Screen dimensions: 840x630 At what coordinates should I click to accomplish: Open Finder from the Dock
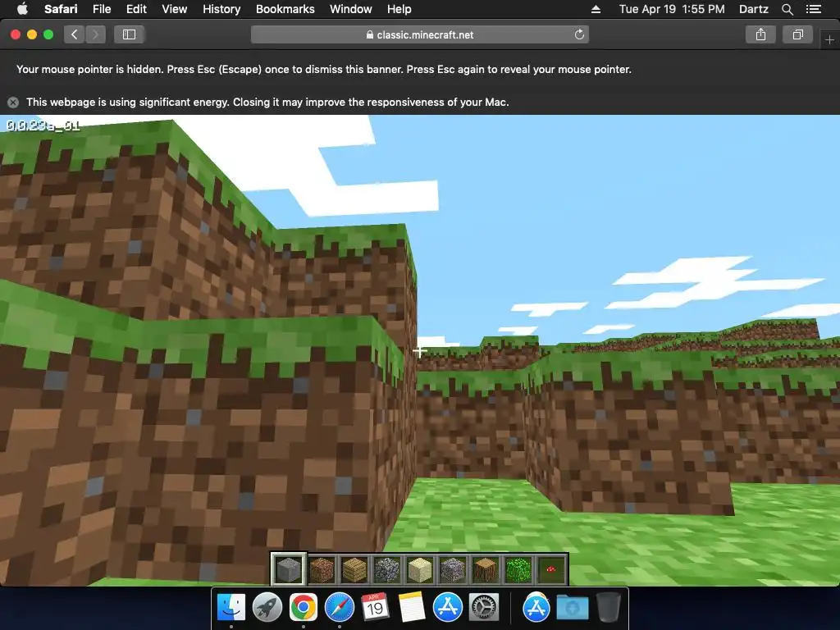click(x=231, y=608)
